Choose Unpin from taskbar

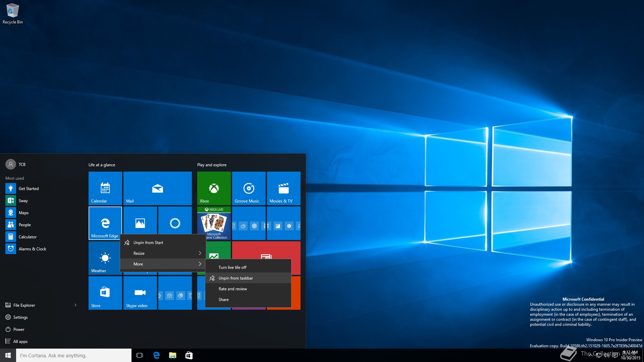point(248,278)
